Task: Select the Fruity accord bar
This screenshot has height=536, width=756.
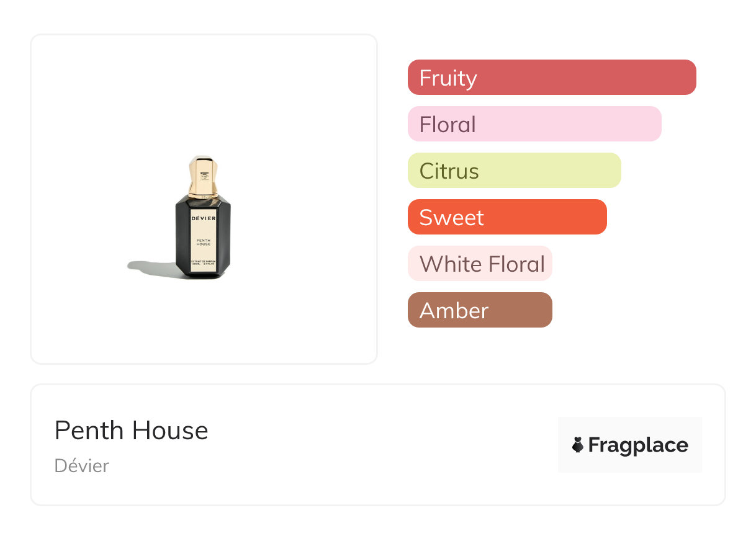Action: pos(552,78)
